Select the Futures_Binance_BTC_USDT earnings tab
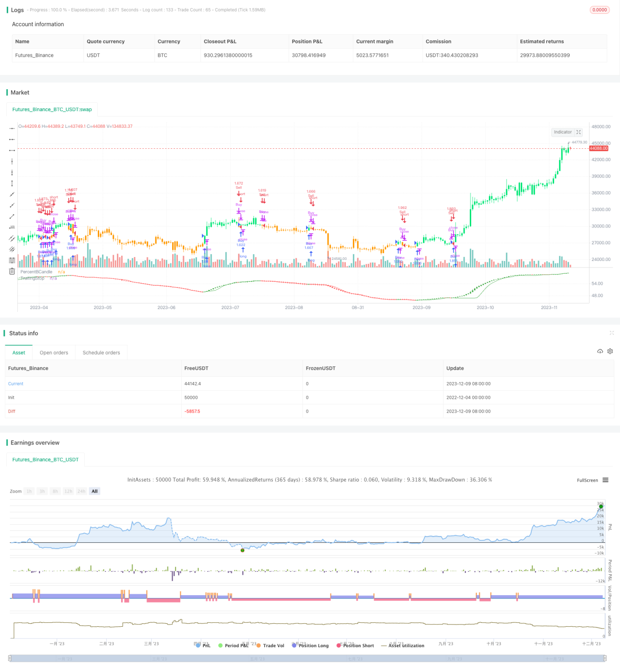620x672 pixels. [x=45, y=459]
